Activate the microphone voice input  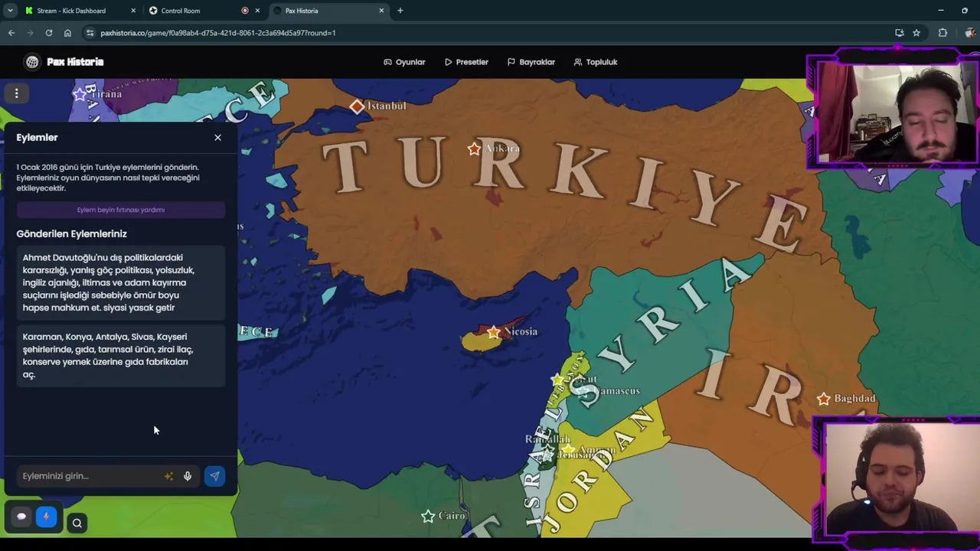[x=188, y=476]
